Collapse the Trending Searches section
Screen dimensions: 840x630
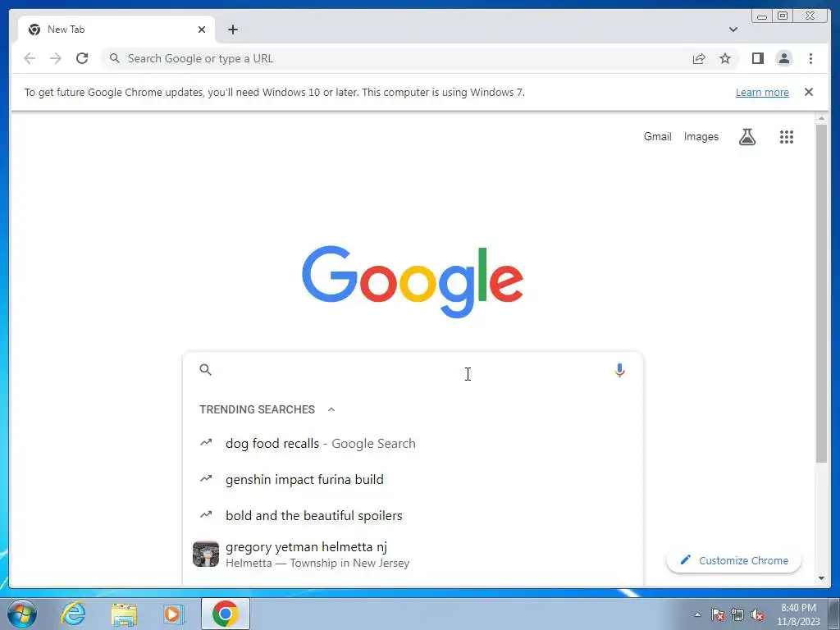[x=331, y=409]
